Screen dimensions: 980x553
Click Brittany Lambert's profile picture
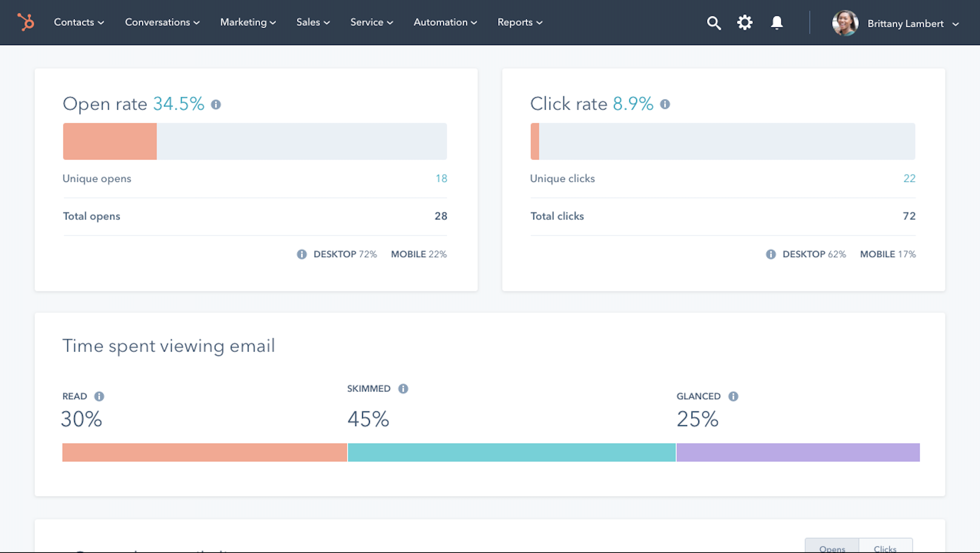[845, 23]
